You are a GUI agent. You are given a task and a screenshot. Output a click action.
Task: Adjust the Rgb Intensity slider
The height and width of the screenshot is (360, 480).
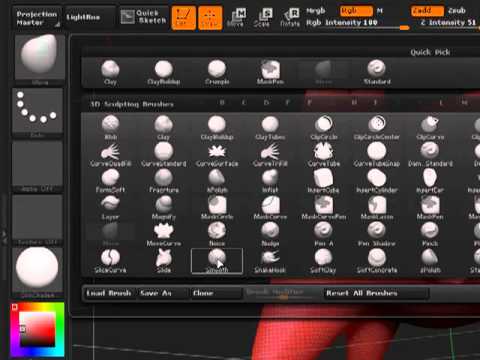(357, 23)
